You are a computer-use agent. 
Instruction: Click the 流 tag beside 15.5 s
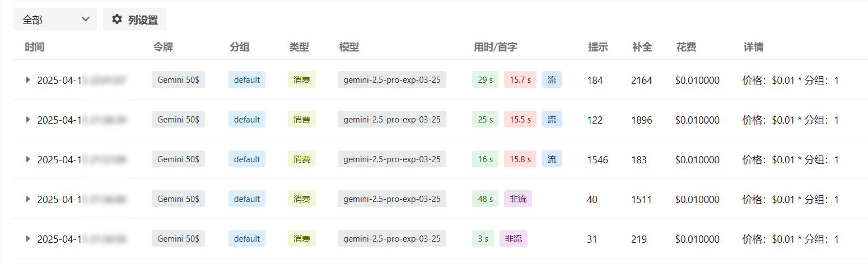(552, 119)
